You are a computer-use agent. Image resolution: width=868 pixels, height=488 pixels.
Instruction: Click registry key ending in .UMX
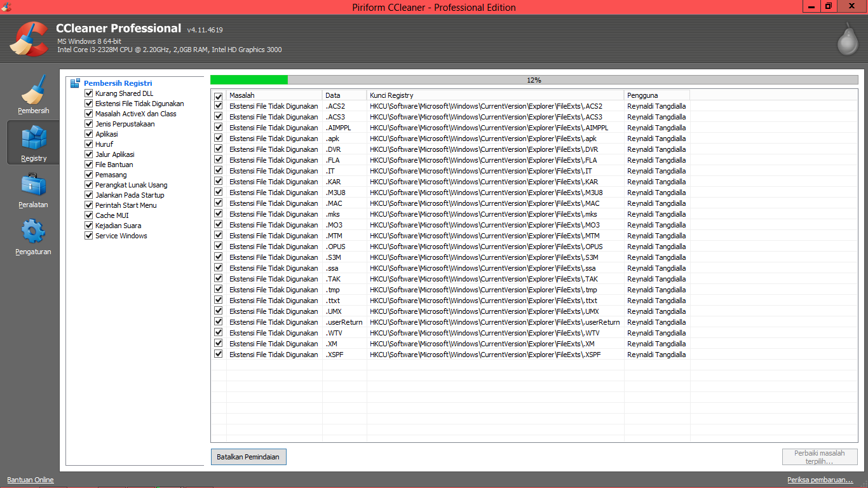pos(484,311)
